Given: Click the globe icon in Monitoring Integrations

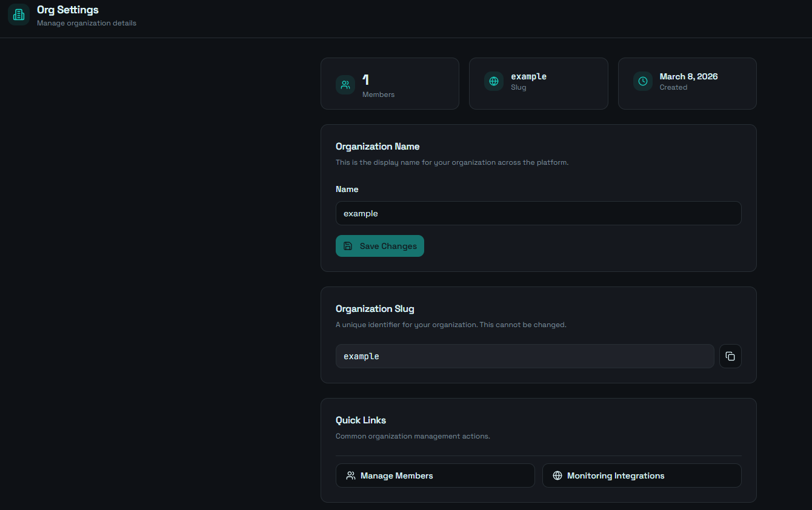Looking at the screenshot, I should click(557, 475).
